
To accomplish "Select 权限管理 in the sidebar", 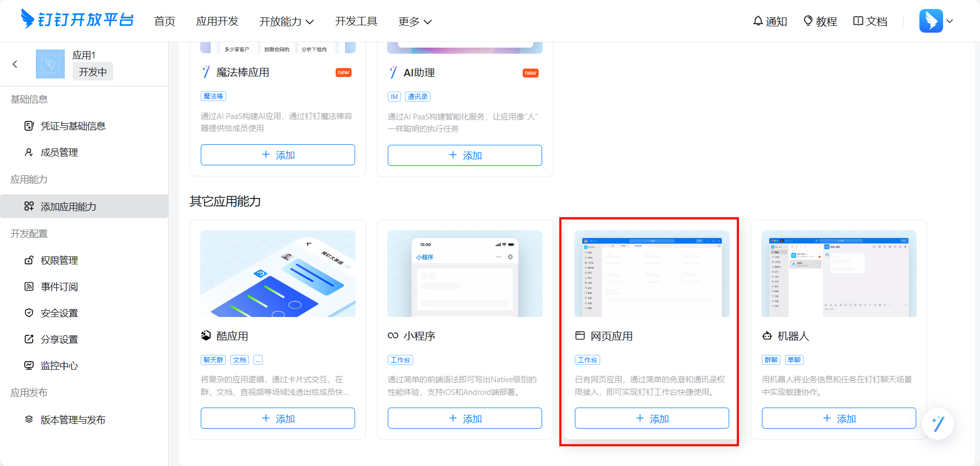I will coord(84,260).
